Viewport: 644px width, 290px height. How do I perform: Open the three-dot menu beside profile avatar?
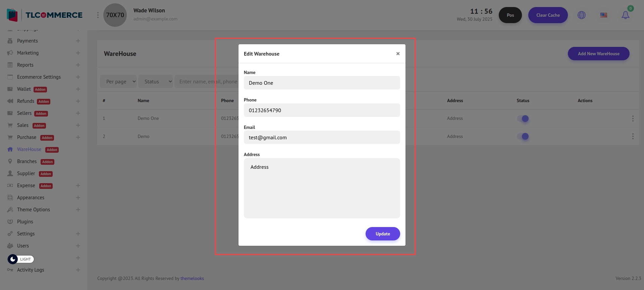click(x=98, y=15)
